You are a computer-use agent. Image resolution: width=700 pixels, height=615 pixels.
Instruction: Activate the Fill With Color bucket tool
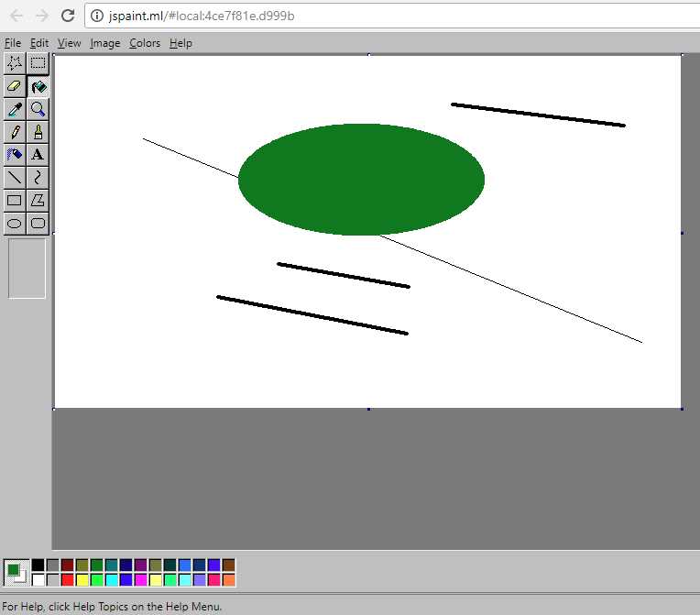[38, 86]
